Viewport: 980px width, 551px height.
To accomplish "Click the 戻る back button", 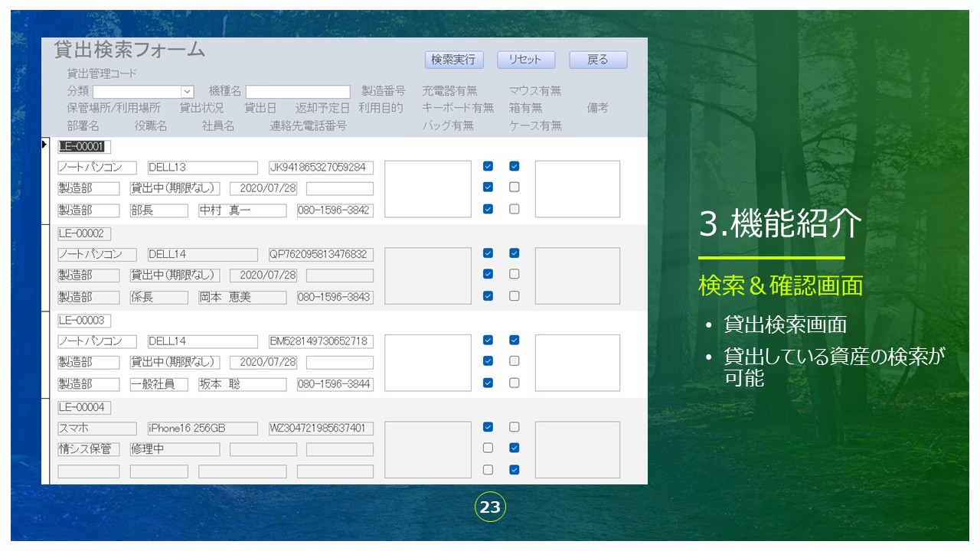I will point(598,60).
